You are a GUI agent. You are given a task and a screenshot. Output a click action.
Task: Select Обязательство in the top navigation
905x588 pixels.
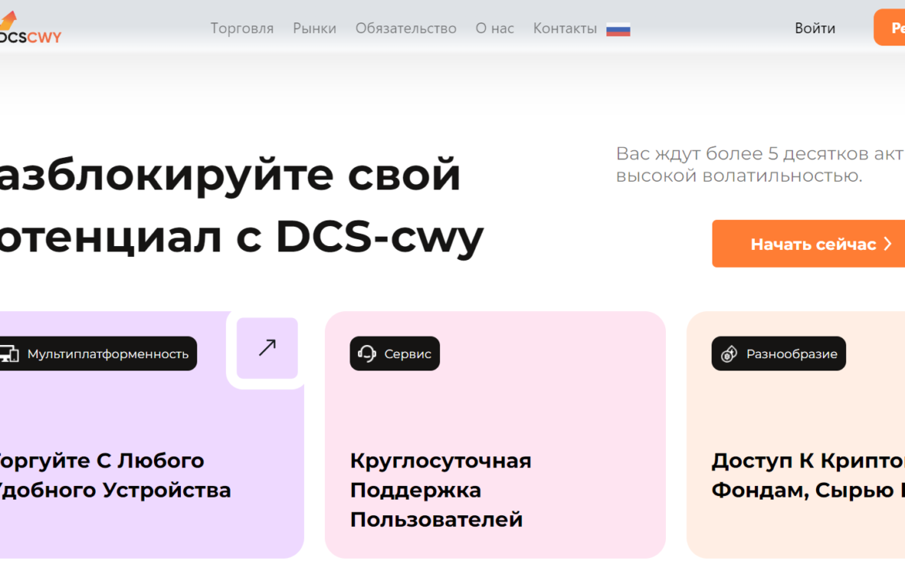point(405,29)
